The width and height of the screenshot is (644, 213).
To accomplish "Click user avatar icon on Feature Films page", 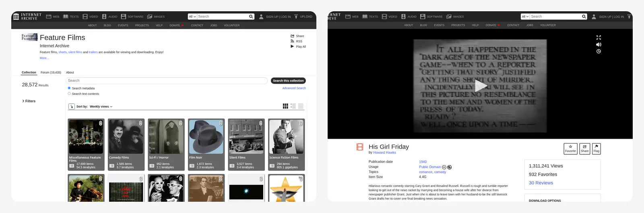I will coord(261,16).
